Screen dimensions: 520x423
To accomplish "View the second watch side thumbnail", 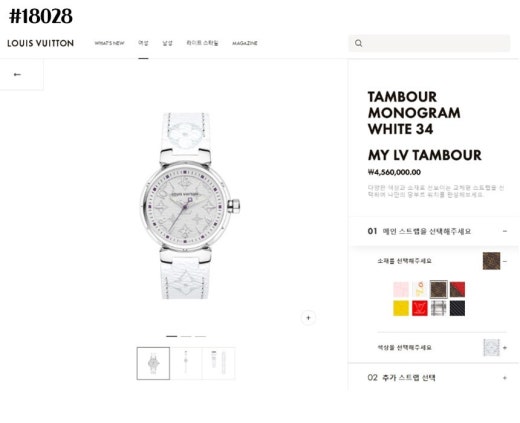I will pos(186,363).
